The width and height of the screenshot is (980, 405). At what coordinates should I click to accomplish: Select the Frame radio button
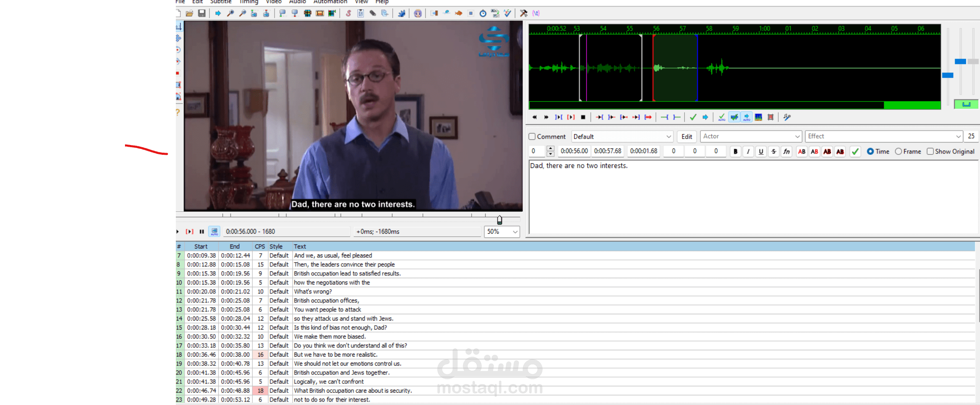[898, 151]
